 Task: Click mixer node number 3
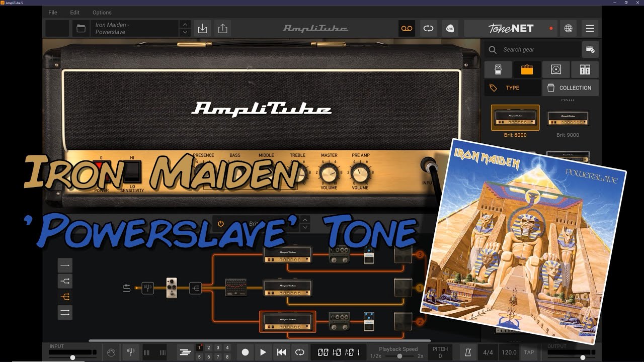click(420, 255)
